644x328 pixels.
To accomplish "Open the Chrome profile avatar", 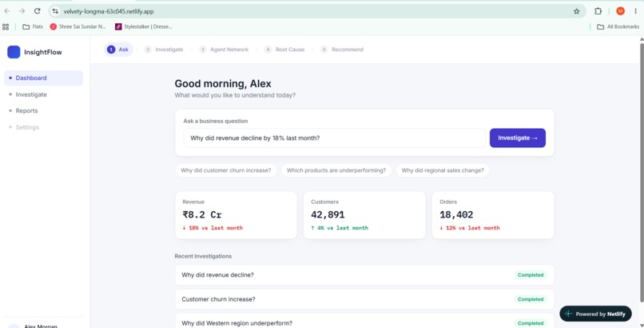I will tap(620, 11).
